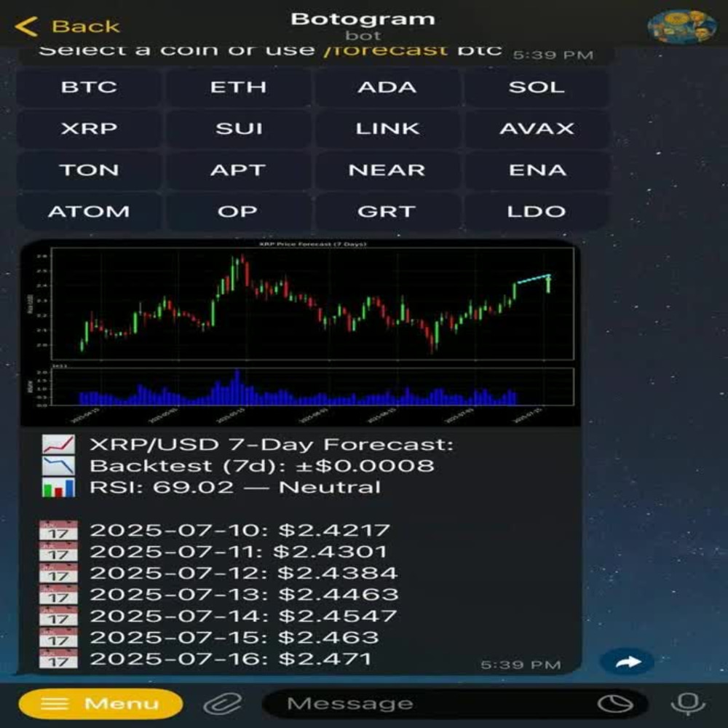The image size is (728, 728).
Task: Select the TON coin button
Action: (x=89, y=170)
